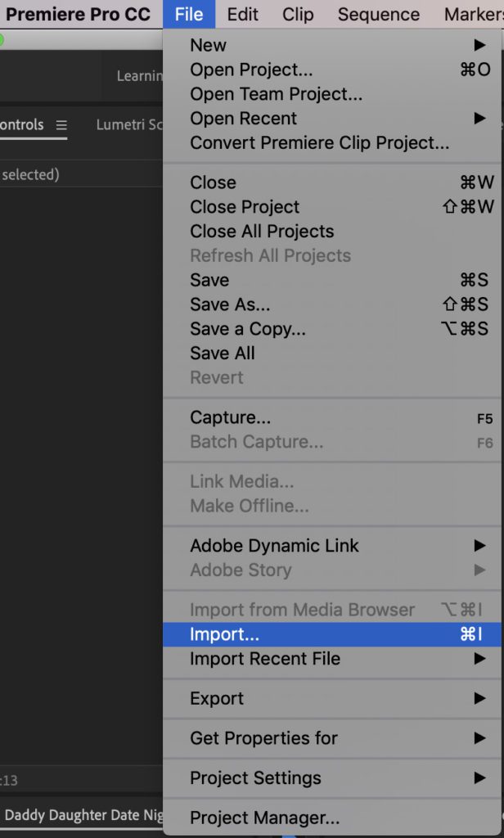Screen dimensions: 504x838
Task: Select Save a Copy... option
Action: (332, 329)
